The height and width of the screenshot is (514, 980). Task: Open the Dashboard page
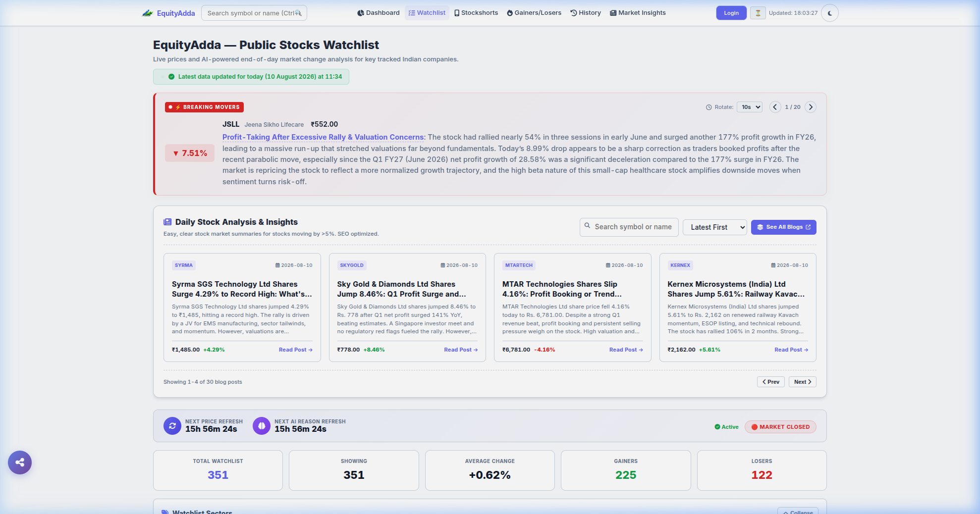(379, 13)
